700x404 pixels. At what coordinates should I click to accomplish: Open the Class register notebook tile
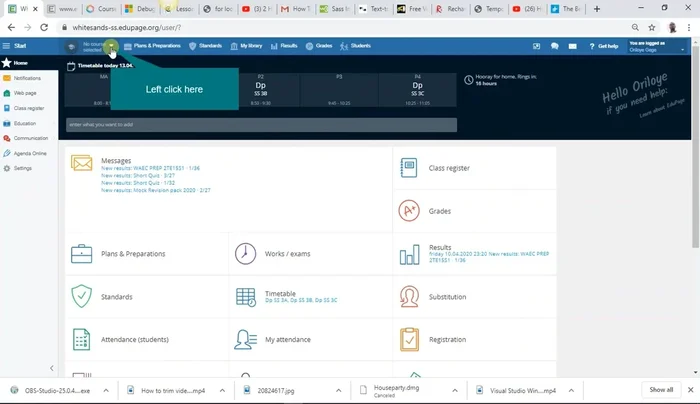(408, 168)
